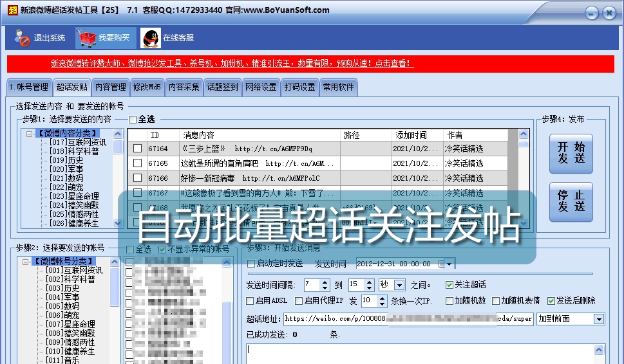This screenshot has height=364, width=624.
Task: Click message text 《三步上篮》
Action: point(203,149)
